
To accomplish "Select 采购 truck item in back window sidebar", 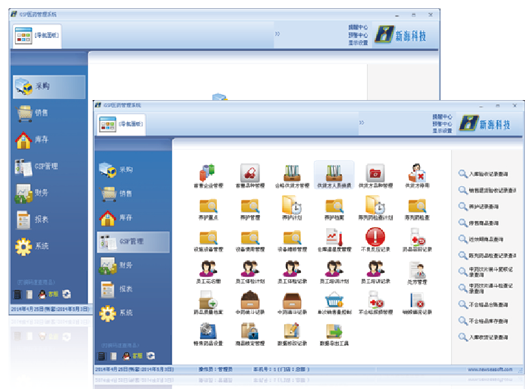I will (49, 87).
